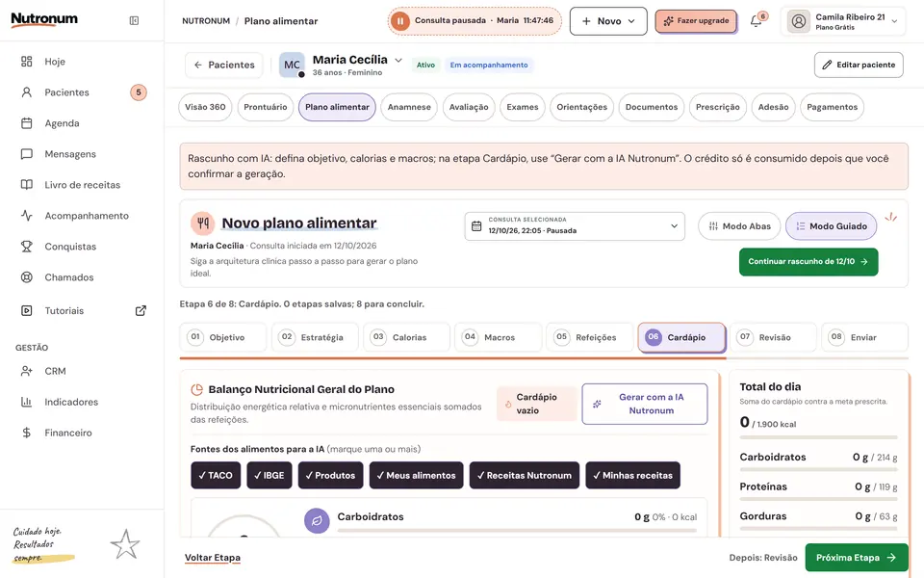Open the Consulta selecionada dropdown
Screen dimensions: 924x578
[x=575, y=225]
